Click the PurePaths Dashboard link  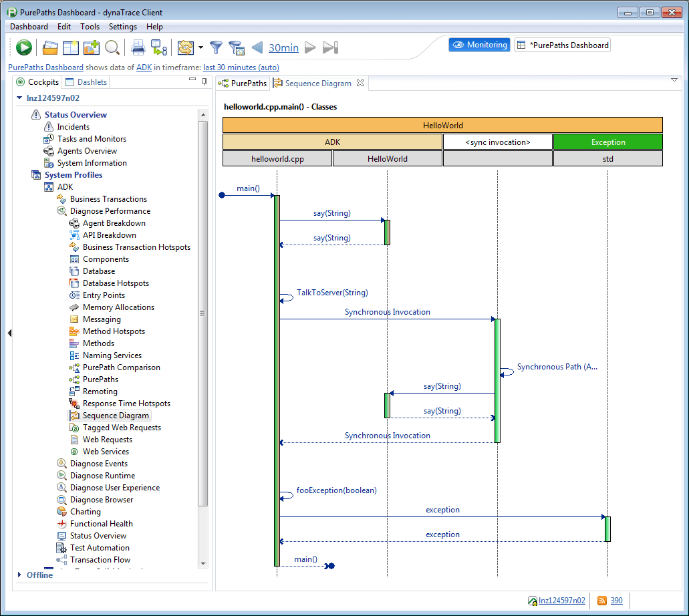45,67
